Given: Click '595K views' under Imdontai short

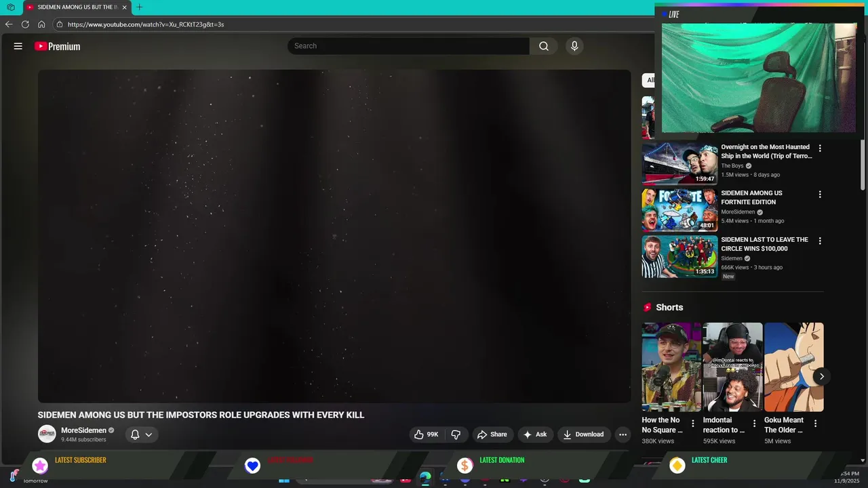Looking at the screenshot, I should tap(719, 441).
